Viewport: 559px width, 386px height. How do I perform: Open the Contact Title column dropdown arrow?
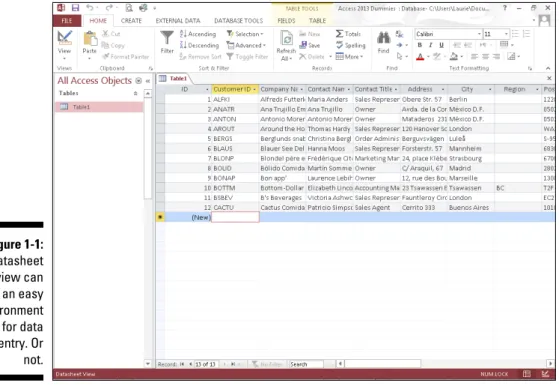pyautogui.click(x=396, y=89)
